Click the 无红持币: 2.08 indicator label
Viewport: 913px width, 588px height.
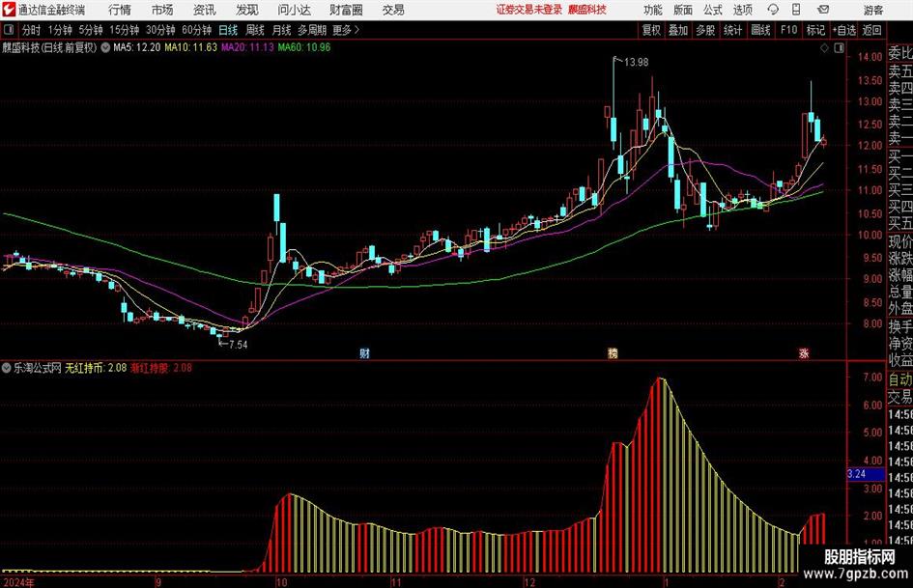coord(96,368)
